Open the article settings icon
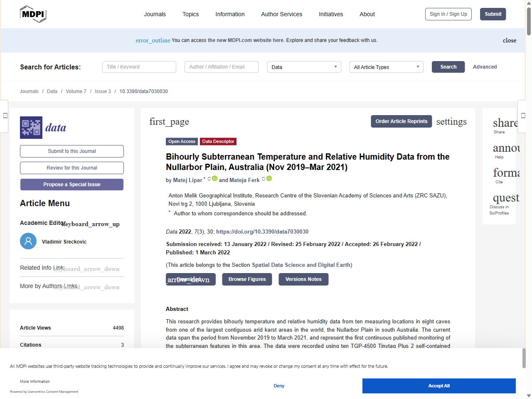Image resolution: width=532 pixels, height=399 pixels. click(451, 122)
